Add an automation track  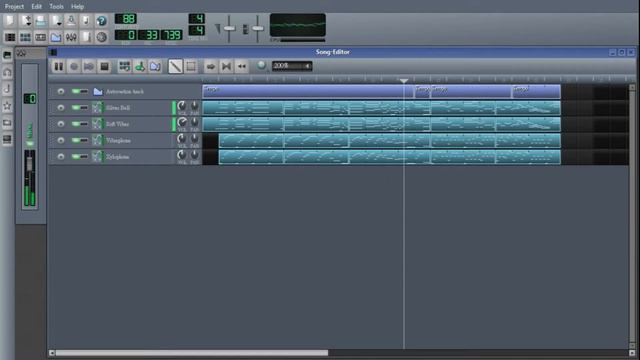pyautogui.click(x=155, y=66)
